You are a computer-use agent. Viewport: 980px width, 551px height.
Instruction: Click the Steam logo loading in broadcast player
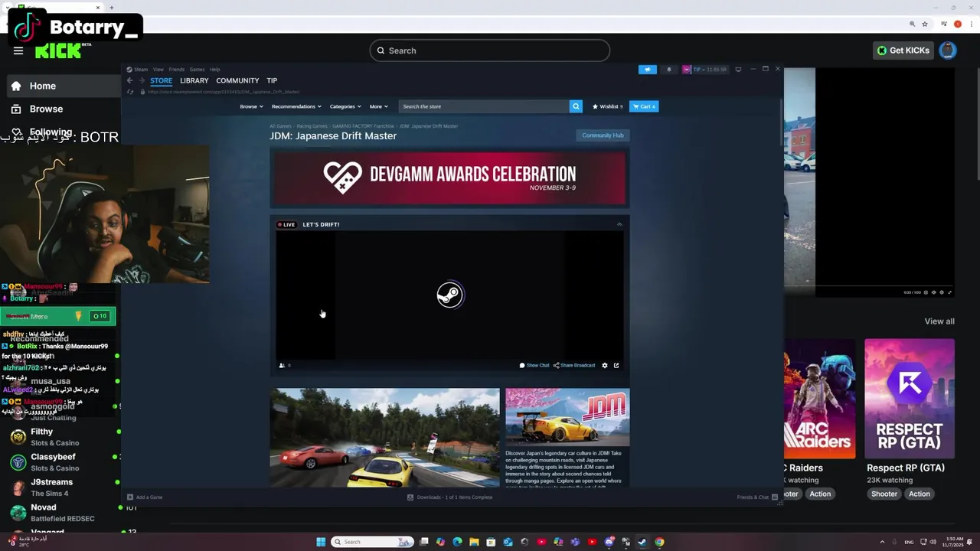449,295
